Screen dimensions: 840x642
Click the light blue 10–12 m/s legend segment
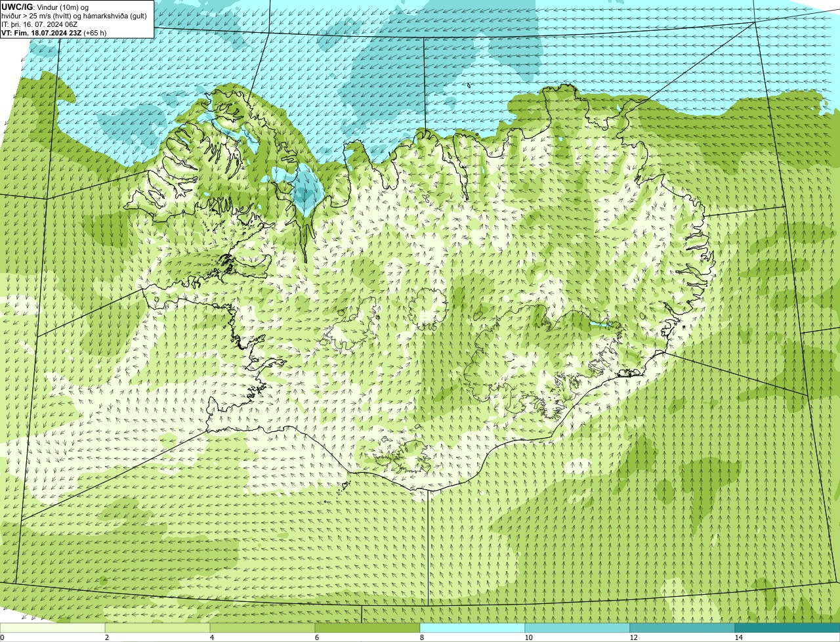coord(577,628)
